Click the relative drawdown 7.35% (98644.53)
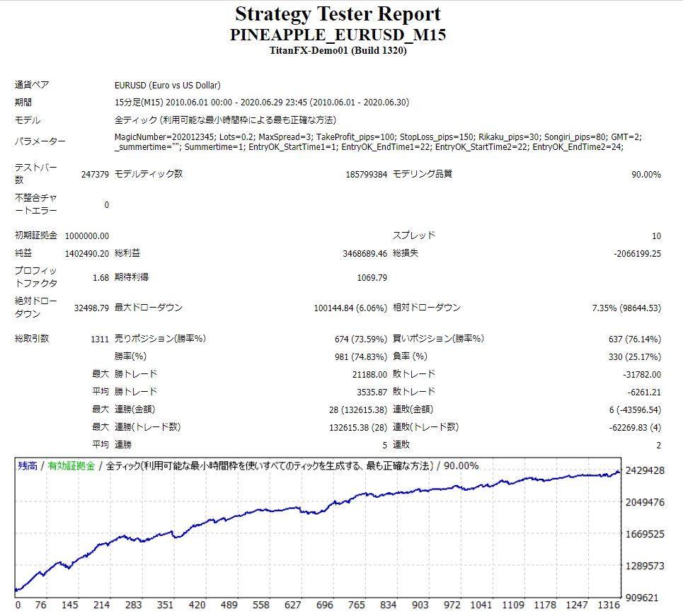Viewport: 683px width, 616px height. 626,308
